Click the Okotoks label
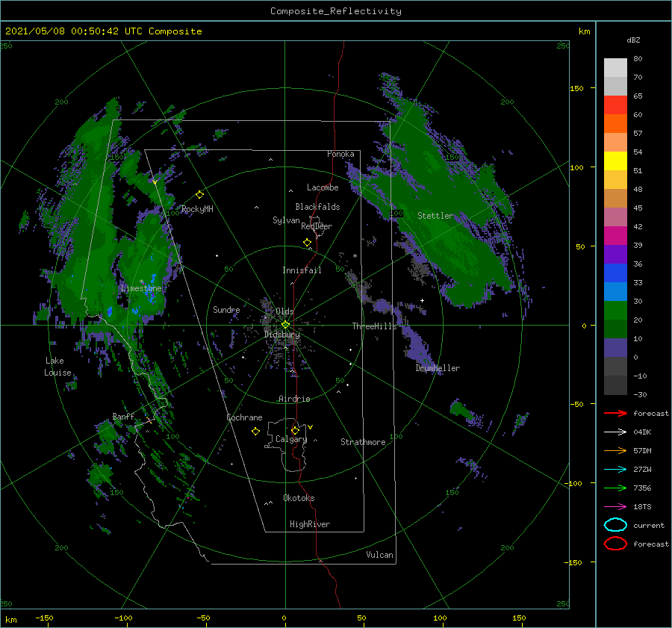 coord(299,498)
